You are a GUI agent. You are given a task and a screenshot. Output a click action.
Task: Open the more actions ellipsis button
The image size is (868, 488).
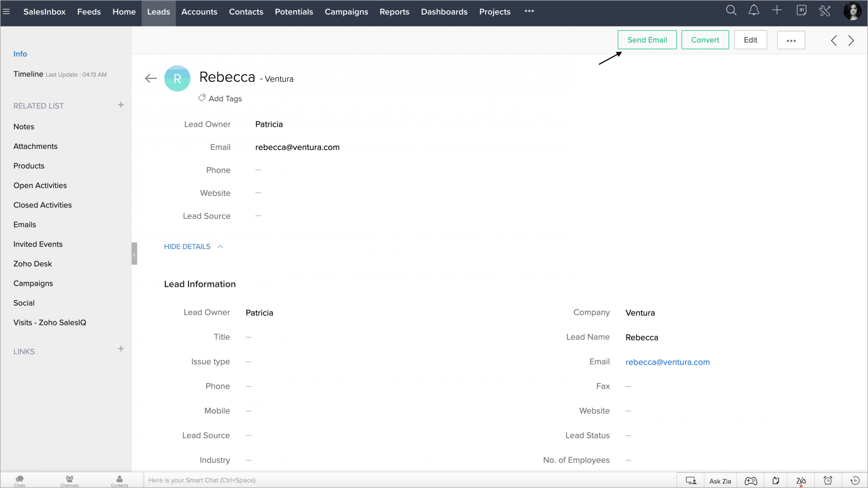coord(791,40)
